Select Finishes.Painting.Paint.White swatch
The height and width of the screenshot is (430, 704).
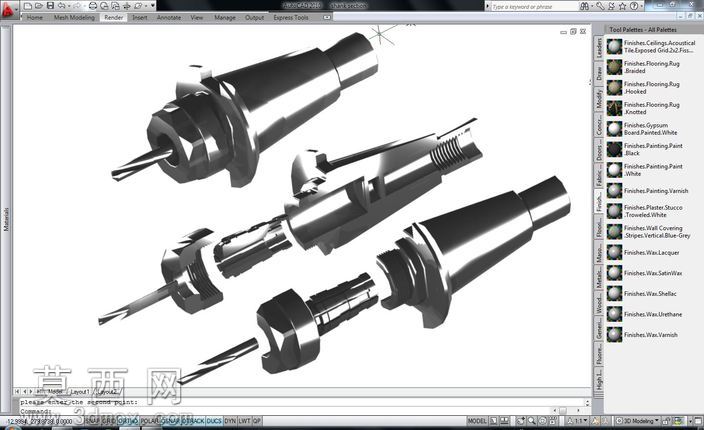[x=615, y=170]
